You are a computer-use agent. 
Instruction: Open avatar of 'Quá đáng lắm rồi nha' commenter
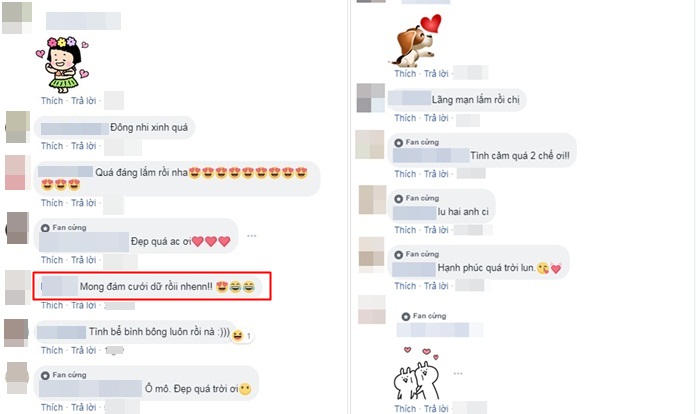tap(17, 172)
